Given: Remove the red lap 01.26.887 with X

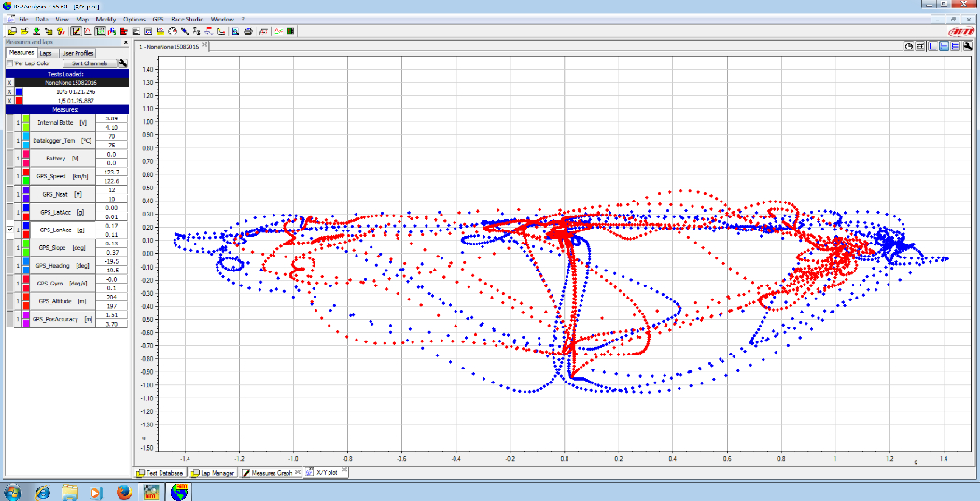Looking at the screenshot, I should coord(9,100).
